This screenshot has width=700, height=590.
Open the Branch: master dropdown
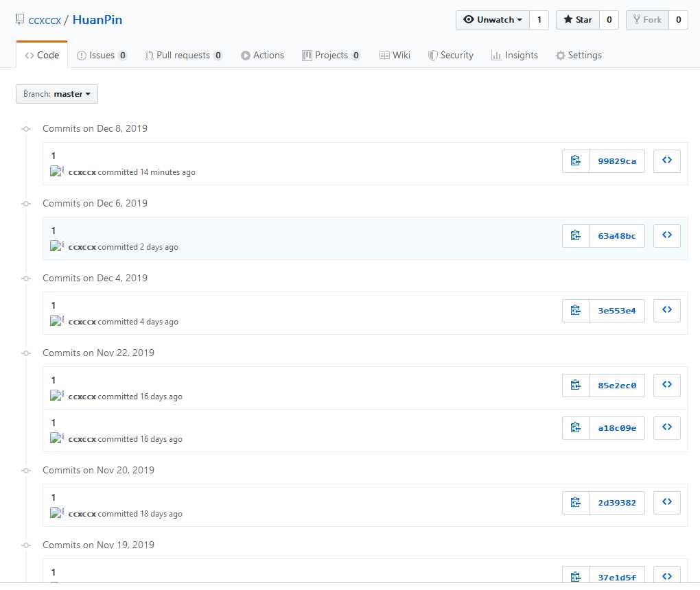coord(57,94)
